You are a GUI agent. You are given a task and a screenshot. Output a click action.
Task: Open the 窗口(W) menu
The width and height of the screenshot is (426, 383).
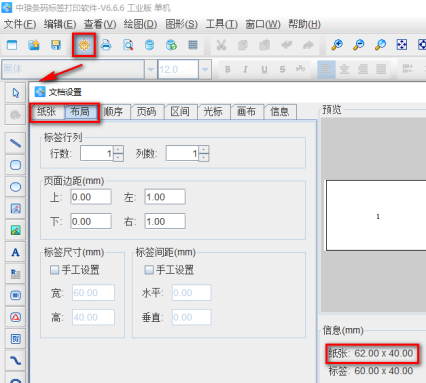coord(263,24)
